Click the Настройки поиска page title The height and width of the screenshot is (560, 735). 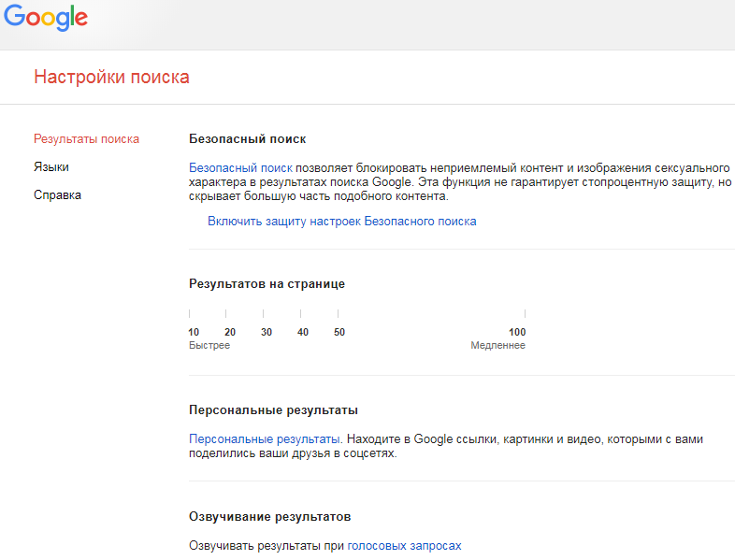click(111, 77)
